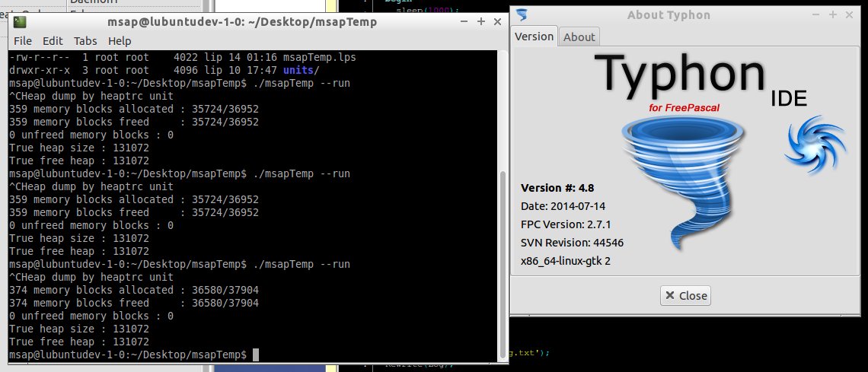Screen dimensions: 868x372
Task: Click the 'FPC Version: 2.7.1' text
Action: [566, 224]
